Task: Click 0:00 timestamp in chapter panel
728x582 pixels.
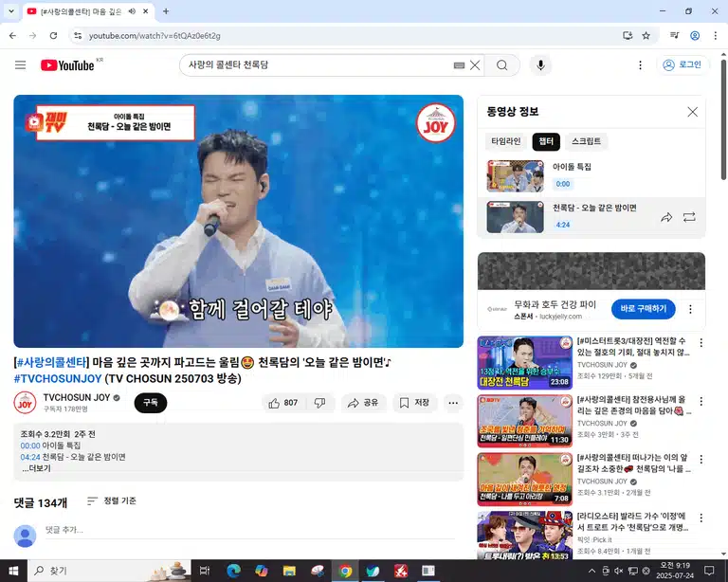Action: coord(563,184)
